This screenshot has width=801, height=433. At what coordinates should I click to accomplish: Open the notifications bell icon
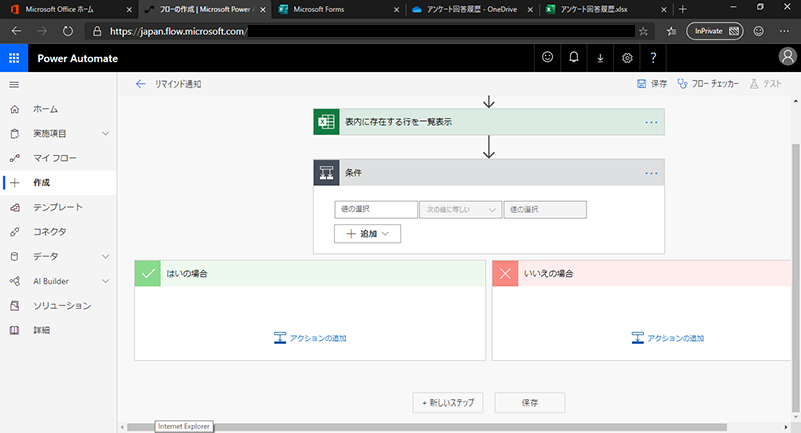(574, 58)
